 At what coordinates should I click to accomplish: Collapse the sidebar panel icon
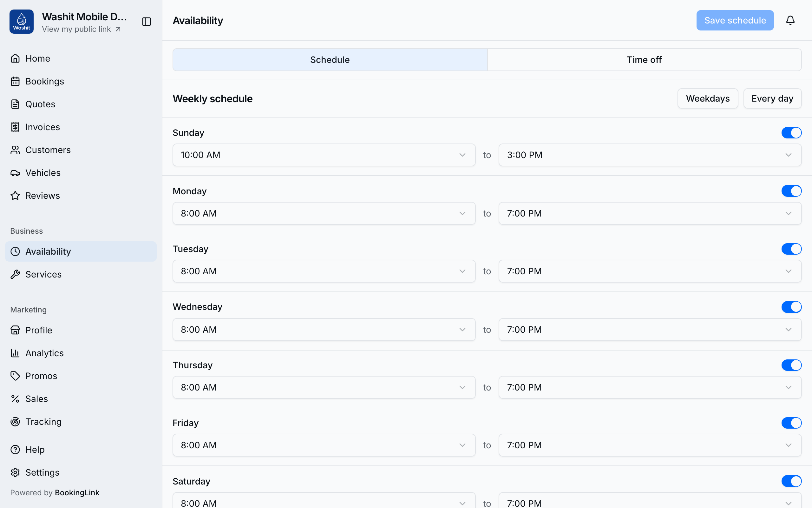coord(147,22)
